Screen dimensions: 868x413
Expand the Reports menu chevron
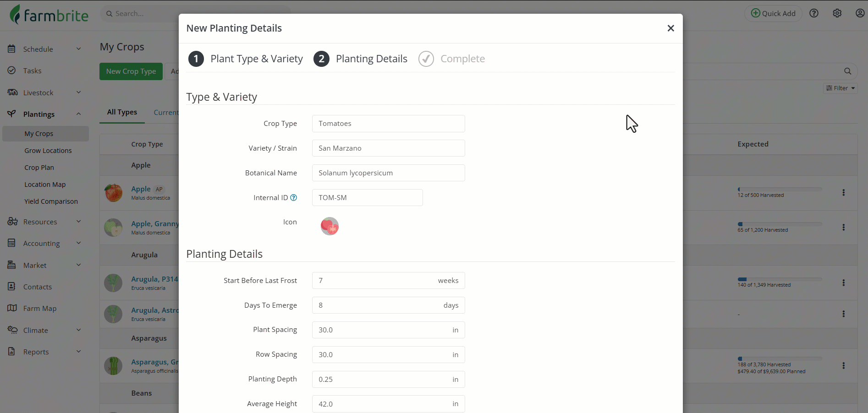tap(79, 352)
